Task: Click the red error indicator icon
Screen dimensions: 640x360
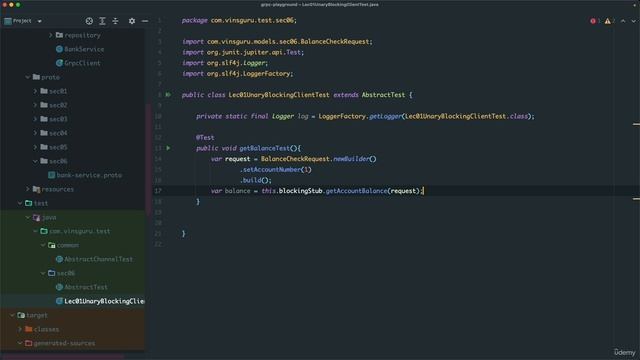Action: coord(593,21)
